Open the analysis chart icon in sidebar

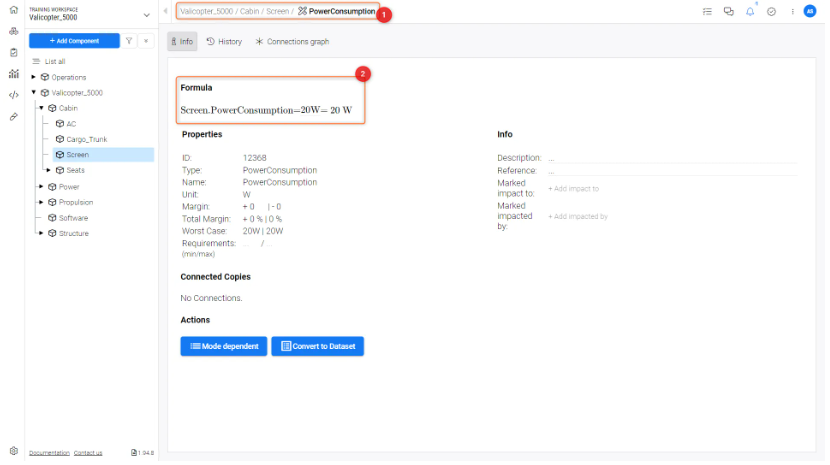coord(14,74)
